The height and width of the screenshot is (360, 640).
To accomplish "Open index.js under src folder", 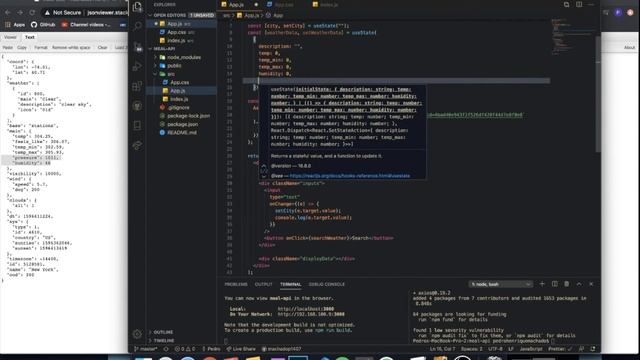I will tap(181, 99).
